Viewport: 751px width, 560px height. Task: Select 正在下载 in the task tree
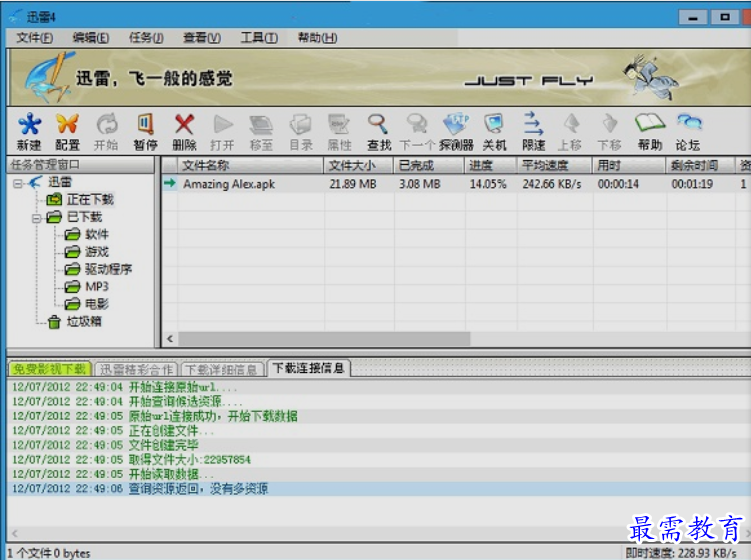(x=90, y=199)
